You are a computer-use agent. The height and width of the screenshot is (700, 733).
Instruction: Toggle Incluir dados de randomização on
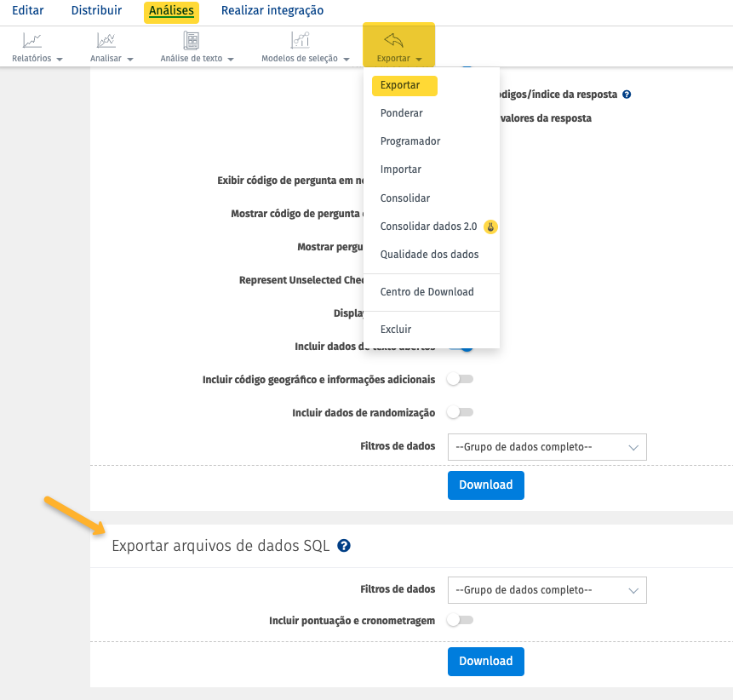coord(460,412)
